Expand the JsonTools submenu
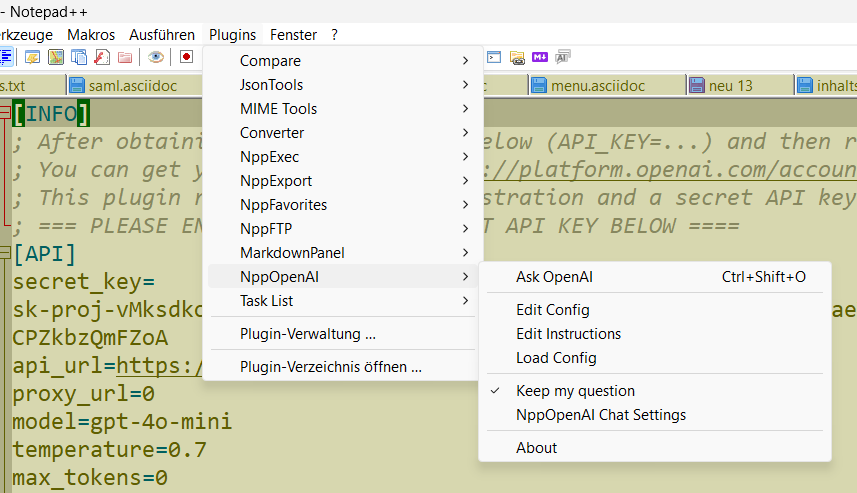857x493 pixels. tap(343, 85)
